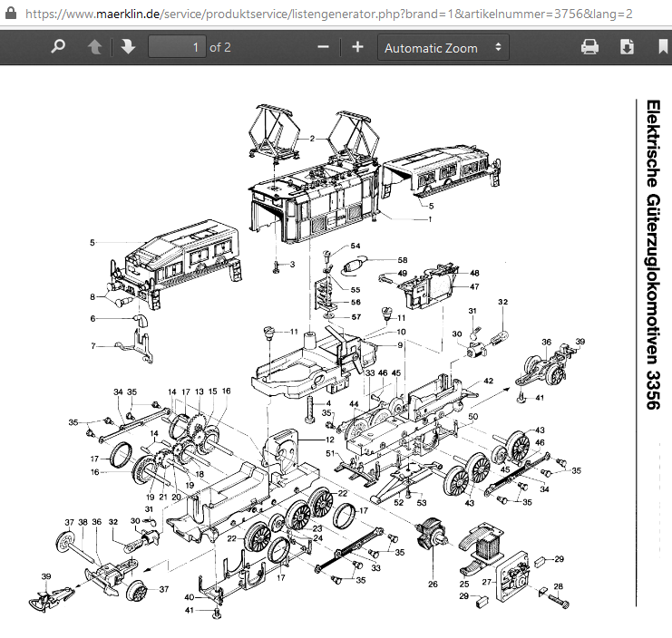
Task: Click part label 42 near the chassis
Action: pos(488,381)
